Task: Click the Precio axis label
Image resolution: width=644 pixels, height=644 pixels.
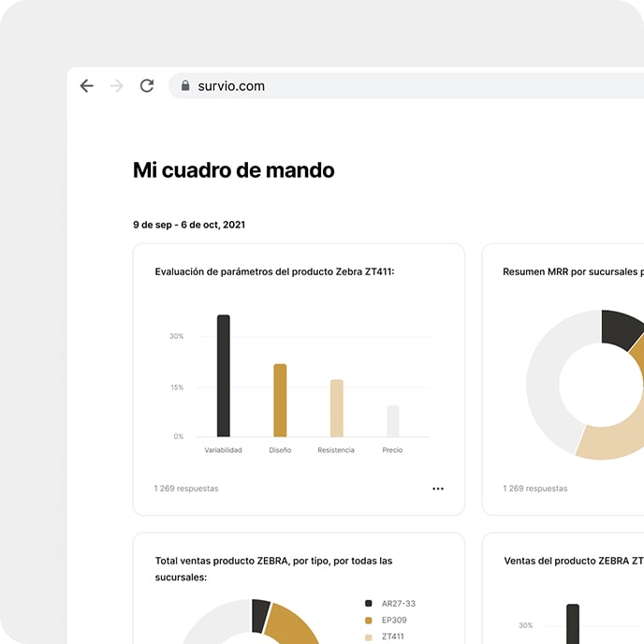Action: pyautogui.click(x=392, y=450)
